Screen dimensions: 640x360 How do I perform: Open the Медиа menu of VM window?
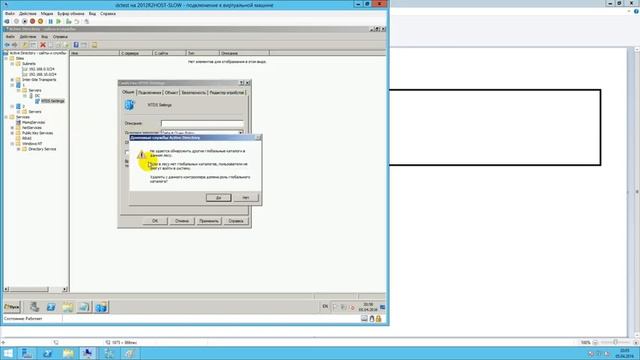(x=47, y=13)
